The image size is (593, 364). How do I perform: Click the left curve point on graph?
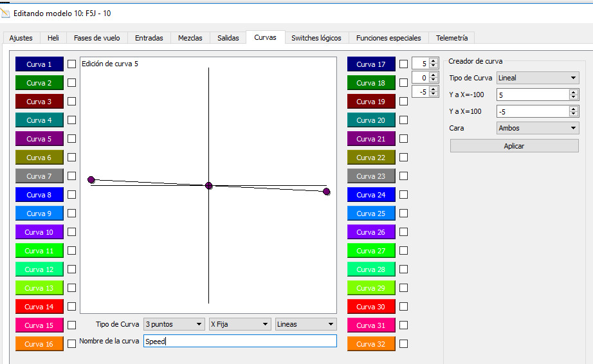coord(91,179)
